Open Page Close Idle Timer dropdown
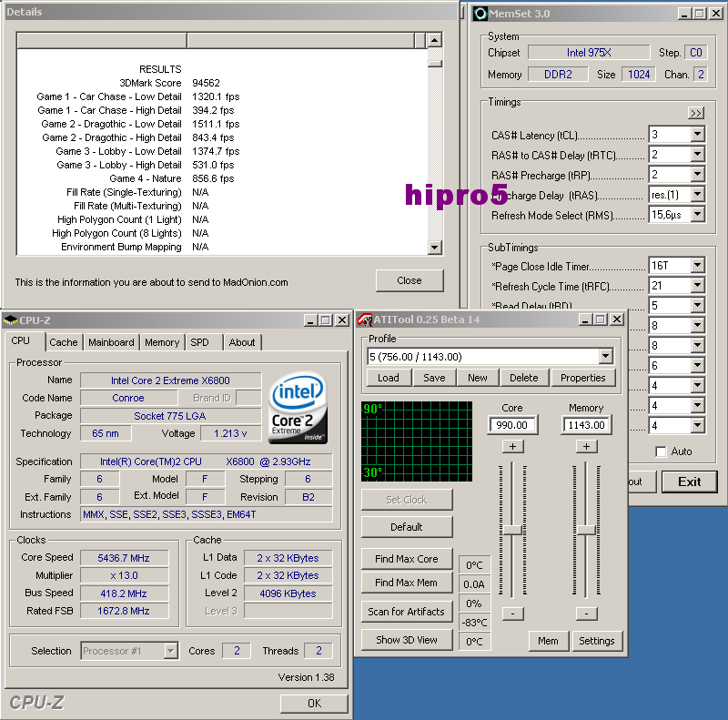 [x=697, y=266]
